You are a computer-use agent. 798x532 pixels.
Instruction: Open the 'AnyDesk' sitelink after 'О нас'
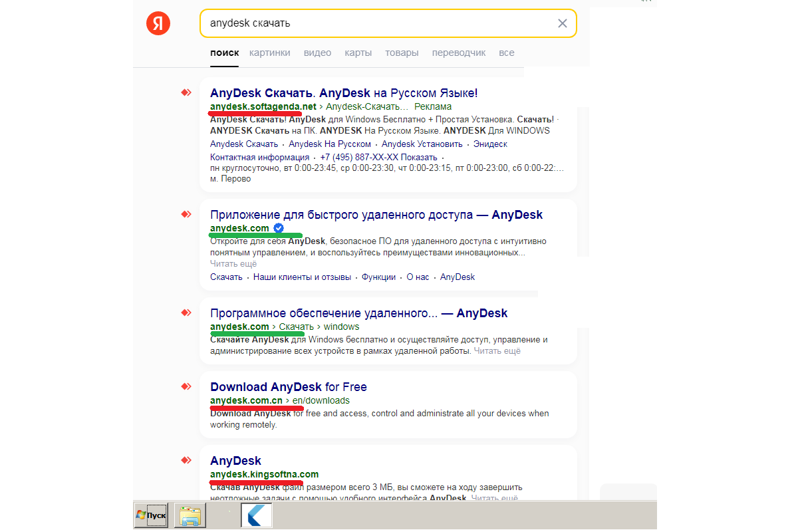458,277
